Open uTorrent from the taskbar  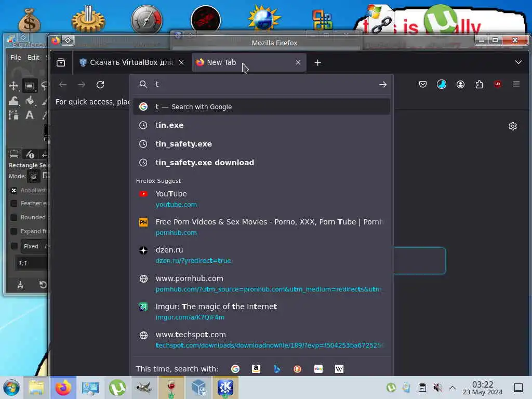pyautogui.click(x=117, y=388)
